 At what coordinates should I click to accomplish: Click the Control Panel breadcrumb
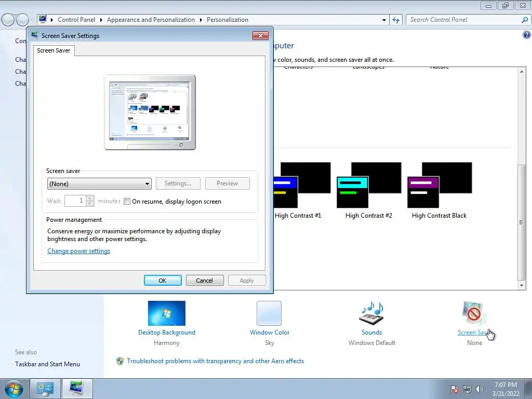point(76,20)
